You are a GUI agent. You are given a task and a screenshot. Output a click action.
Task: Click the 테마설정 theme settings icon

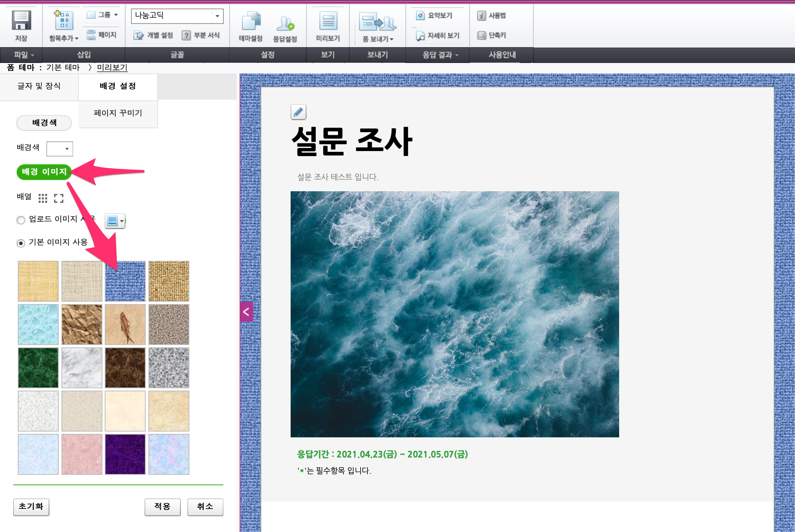pos(251,21)
